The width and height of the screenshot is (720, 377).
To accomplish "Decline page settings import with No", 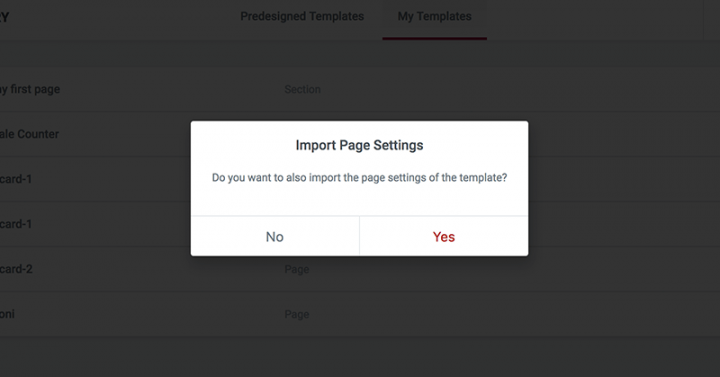I will click(x=275, y=236).
